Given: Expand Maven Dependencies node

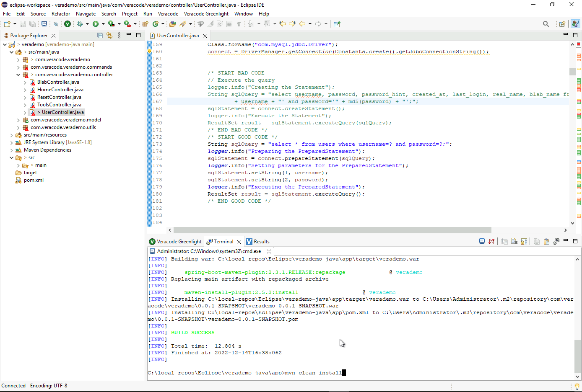Looking at the screenshot, I should coord(12,150).
